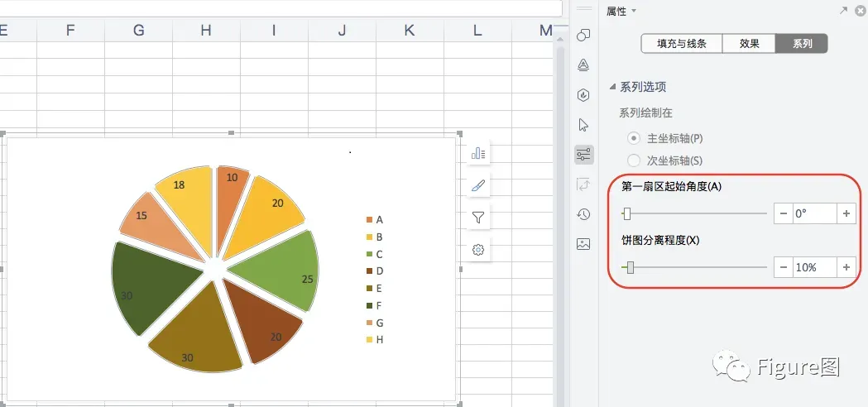Select column header L
Screen dimensions: 868x407
477,31
